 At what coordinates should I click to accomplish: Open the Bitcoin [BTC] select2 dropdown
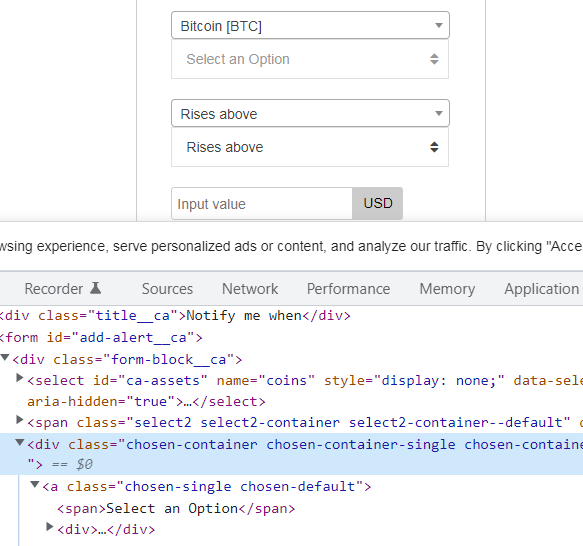click(310, 25)
